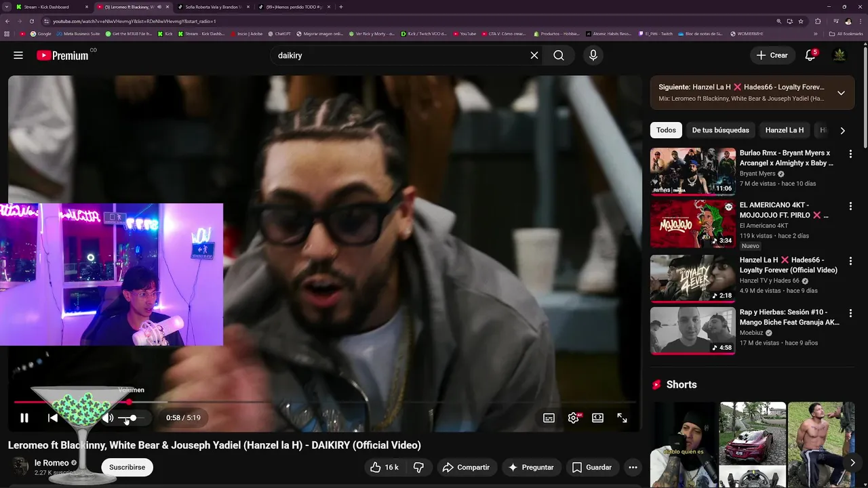Select the Todos filter chip
Screen dimensions: 868x488
pos(666,130)
